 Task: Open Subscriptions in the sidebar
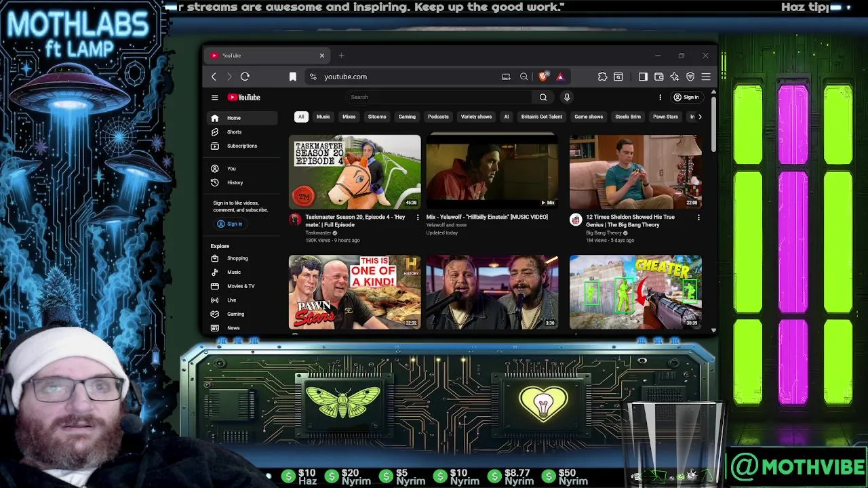(242, 146)
